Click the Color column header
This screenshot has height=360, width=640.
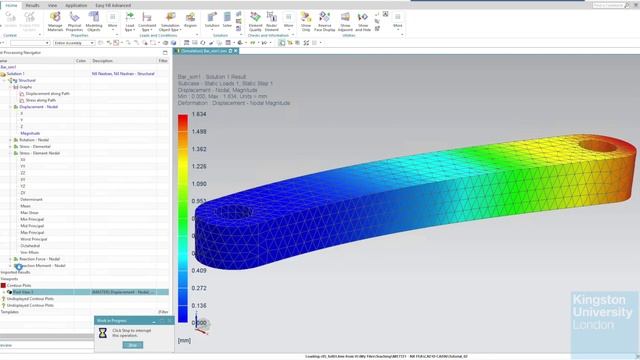click(81, 61)
